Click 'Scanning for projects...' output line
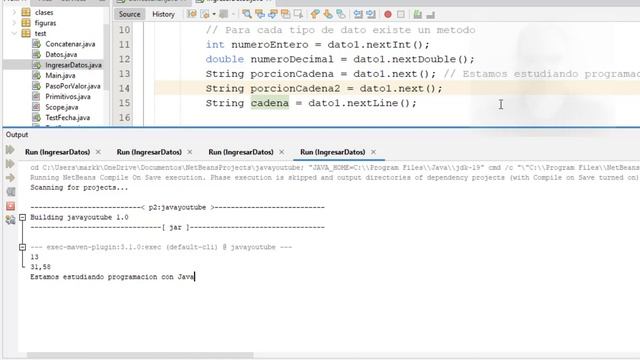The height and width of the screenshot is (360, 640). point(79,188)
